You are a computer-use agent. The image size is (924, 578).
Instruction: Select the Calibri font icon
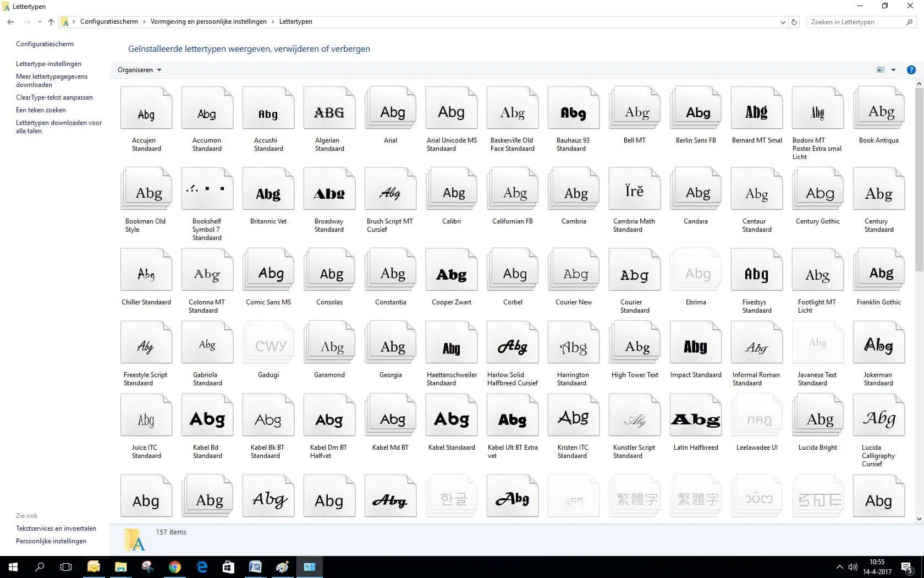(x=452, y=189)
